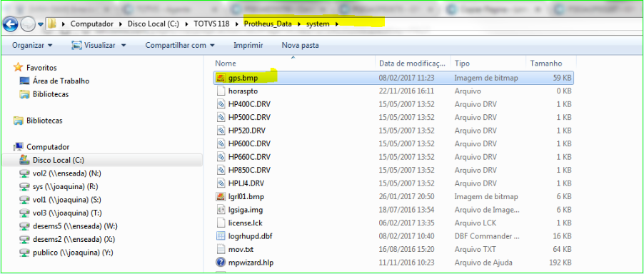Select Protheus_Data breadcrumb segment
The height and width of the screenshot is (274, 644).
[x=268, y=24]
